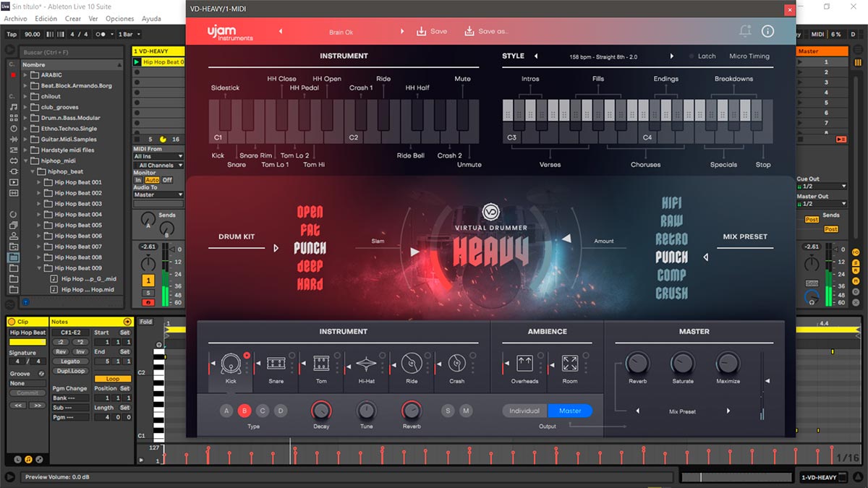The height and width of the screenshot is (488, 868).
Task: Click the browser search field
Action: 70,52
